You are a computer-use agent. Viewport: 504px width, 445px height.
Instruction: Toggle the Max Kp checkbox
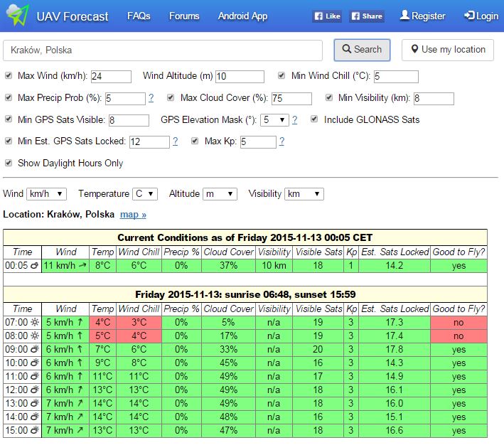pos(195,141)
